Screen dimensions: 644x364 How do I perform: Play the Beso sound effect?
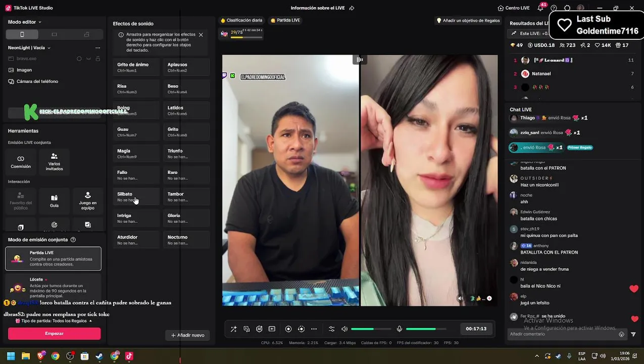[x=186, y=89]
